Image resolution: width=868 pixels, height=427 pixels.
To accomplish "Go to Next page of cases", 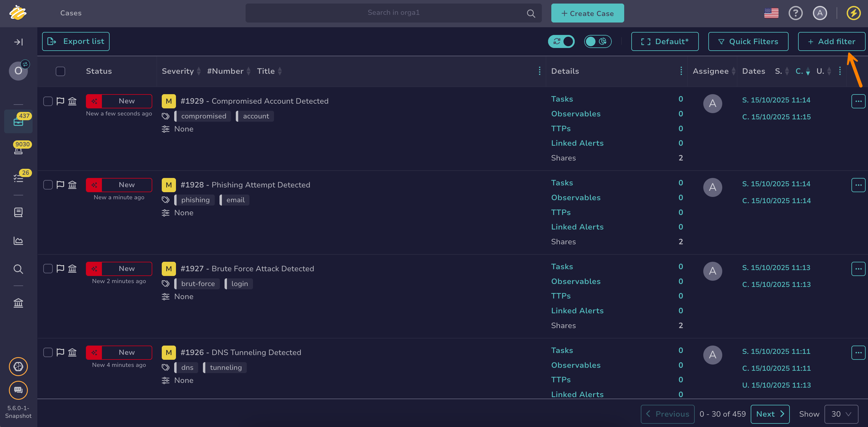I will coord(770,414).
